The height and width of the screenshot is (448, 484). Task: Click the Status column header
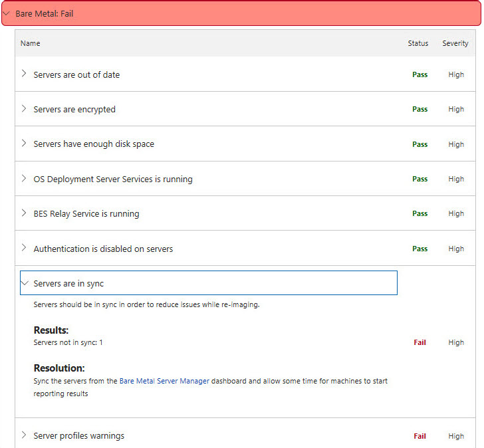tap(418, 43)
